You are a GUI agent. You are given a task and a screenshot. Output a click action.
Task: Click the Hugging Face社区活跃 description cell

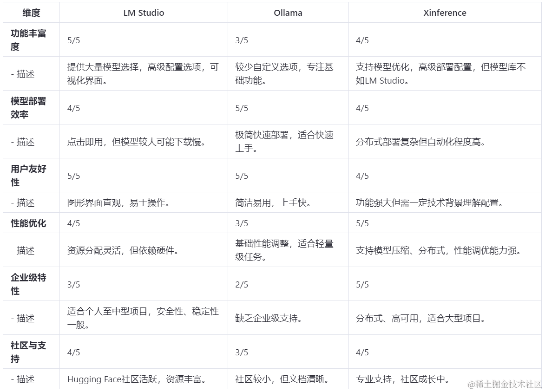click(x=137, y=379)
